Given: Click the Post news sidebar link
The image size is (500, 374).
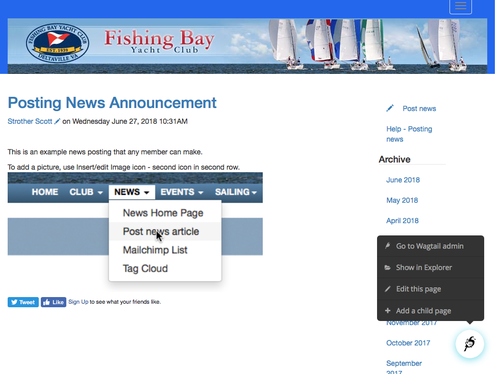Looking at the screenshot, I should pos(419,109).
